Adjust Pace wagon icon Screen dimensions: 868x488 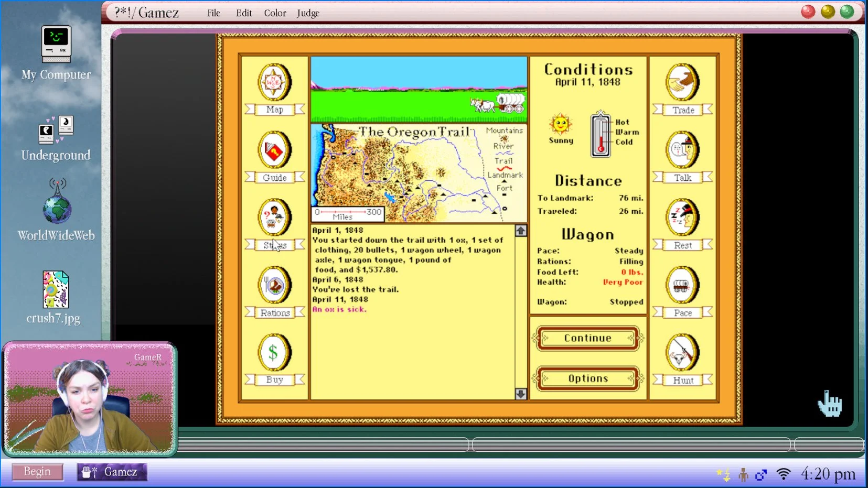(x=682, y=285)
